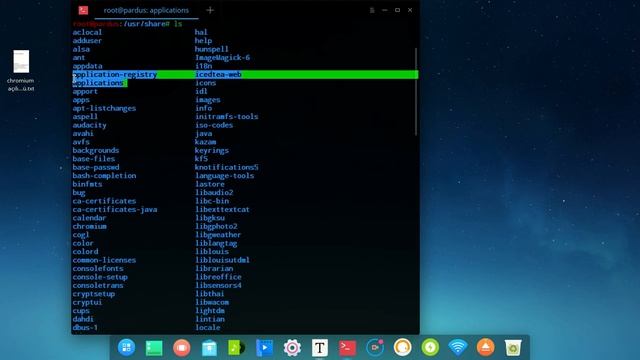640x360 pixels.
Task: Select chromium text file on desktop
Action: pyautogui.click(x=21, y=71)
